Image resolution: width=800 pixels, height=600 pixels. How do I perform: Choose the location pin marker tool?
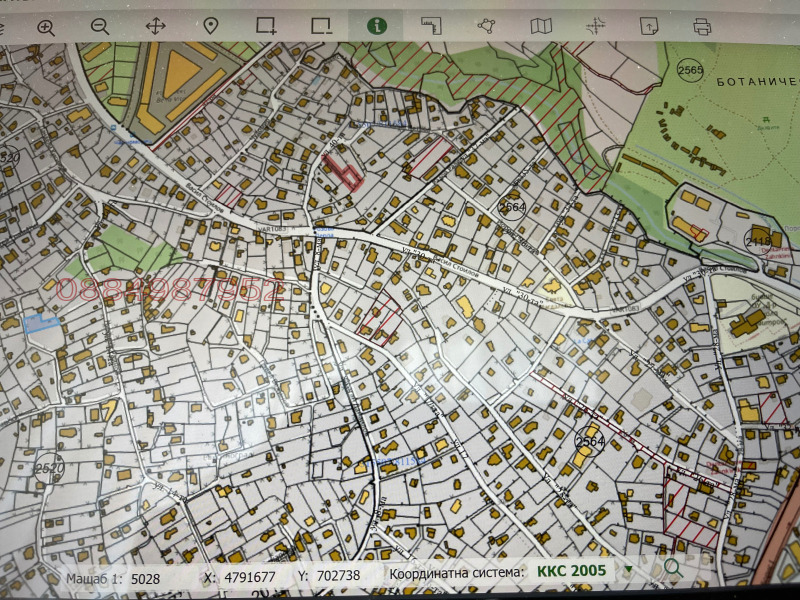tap(211, 26)
